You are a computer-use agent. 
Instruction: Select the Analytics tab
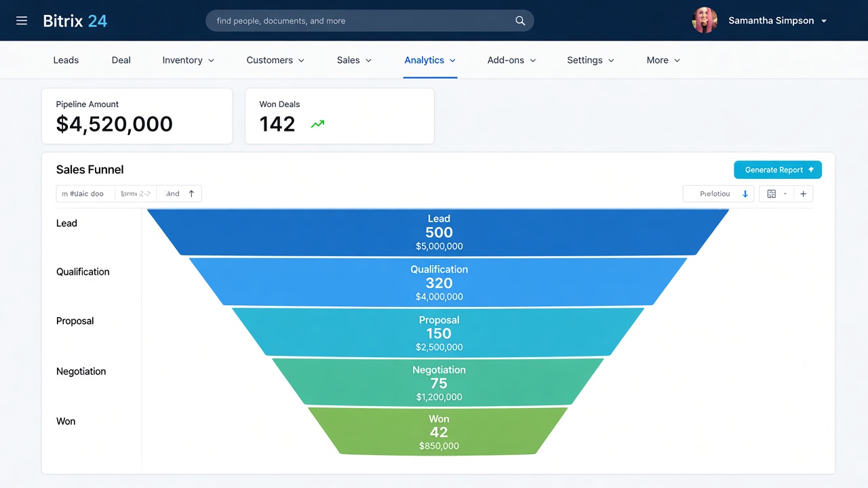[430, 60]
